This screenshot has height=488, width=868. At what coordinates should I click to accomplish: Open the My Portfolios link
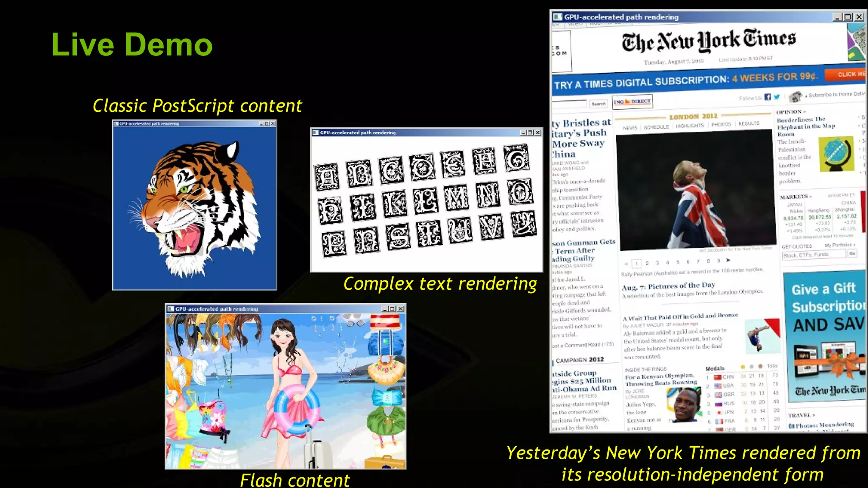[840, 245]
